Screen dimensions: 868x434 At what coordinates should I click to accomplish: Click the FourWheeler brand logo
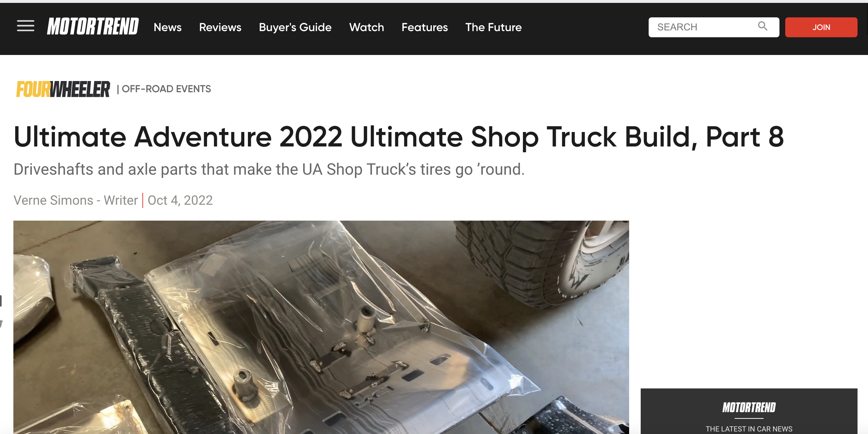click(63, 89)
